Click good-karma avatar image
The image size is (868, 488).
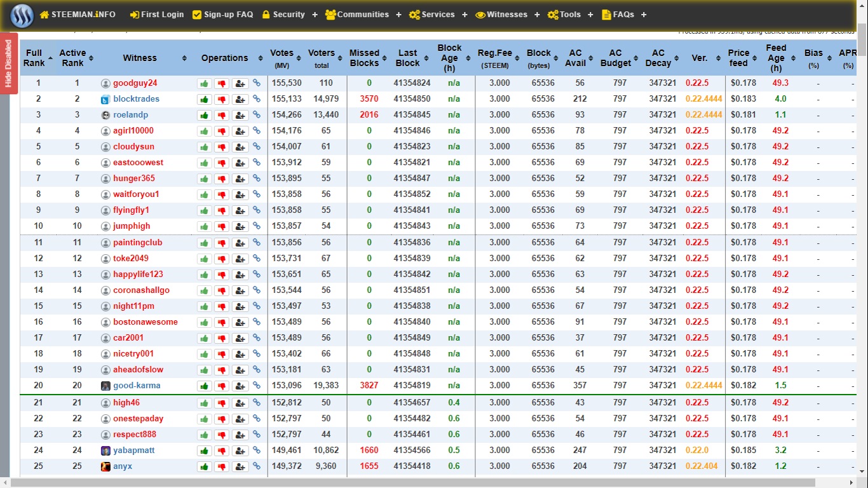click(x=105, y=386)
